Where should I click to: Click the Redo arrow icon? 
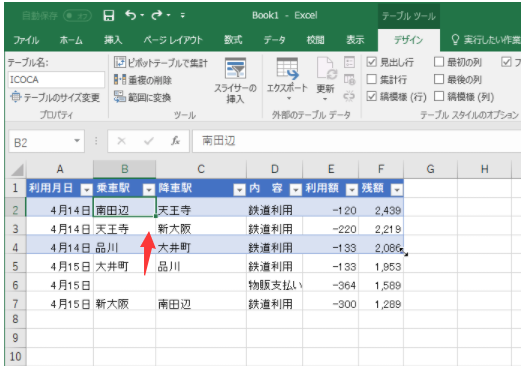[x=157, y=15]
